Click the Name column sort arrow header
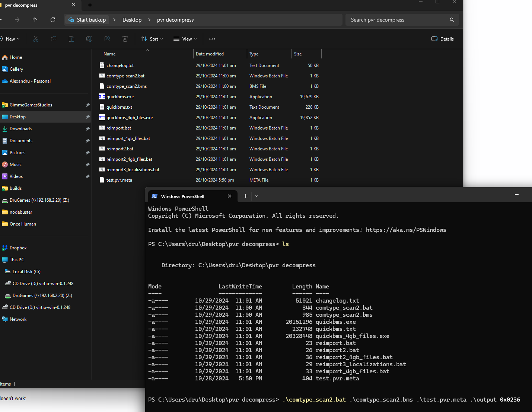The image size is (532, 412). (147, 50)
